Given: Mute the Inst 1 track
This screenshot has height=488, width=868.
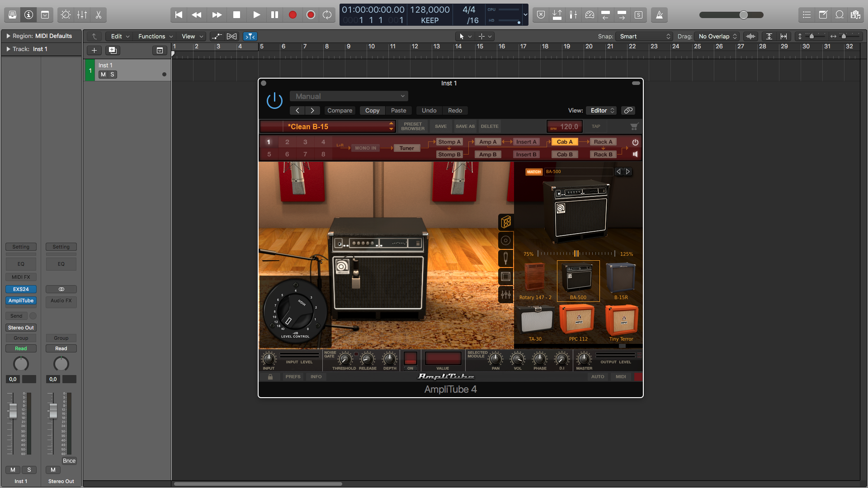Looking at the screenshot, I should 103,75.
